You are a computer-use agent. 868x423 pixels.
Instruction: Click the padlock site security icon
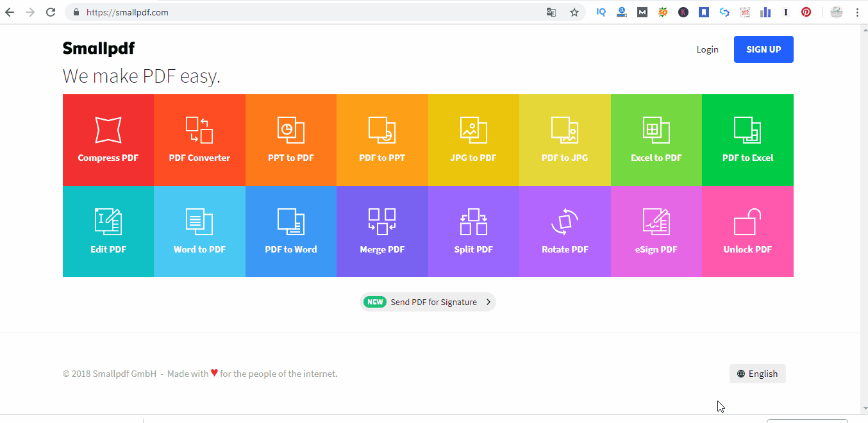pyautogui.click(x=76, y=12)
